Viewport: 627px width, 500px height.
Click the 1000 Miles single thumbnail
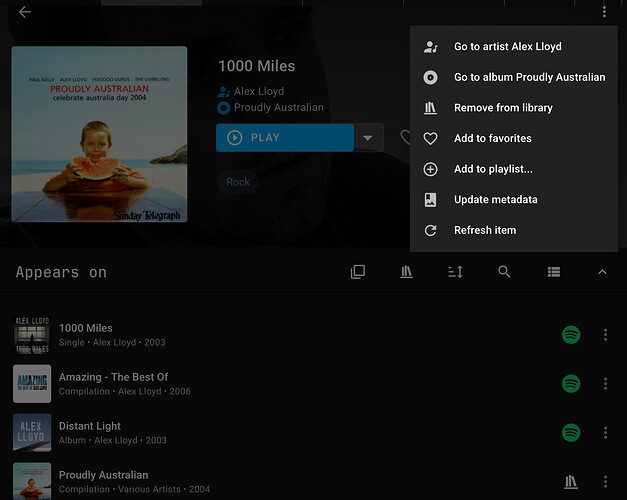(32, 334)
